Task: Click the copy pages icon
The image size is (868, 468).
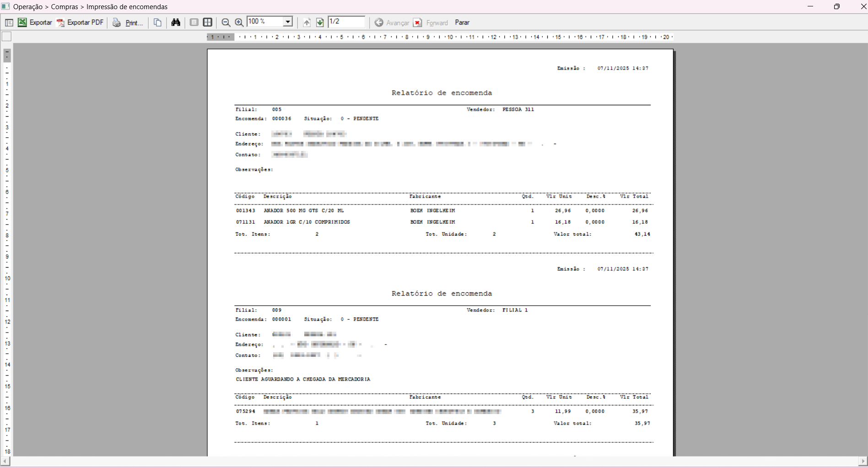Action: point(157,22)
